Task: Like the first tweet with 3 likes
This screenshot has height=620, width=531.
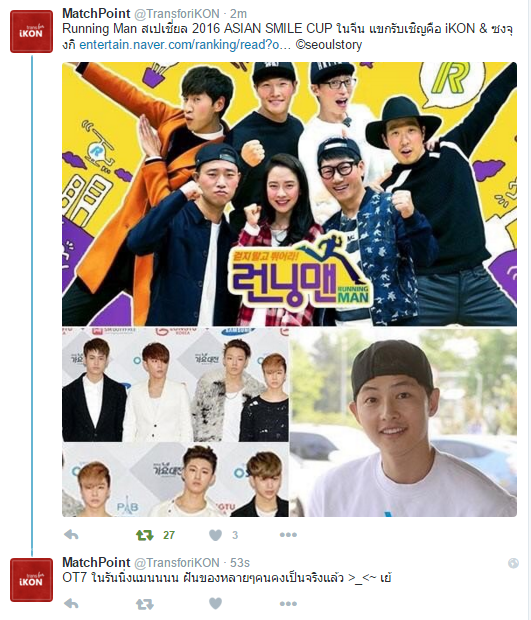Action: click(215, 535)
